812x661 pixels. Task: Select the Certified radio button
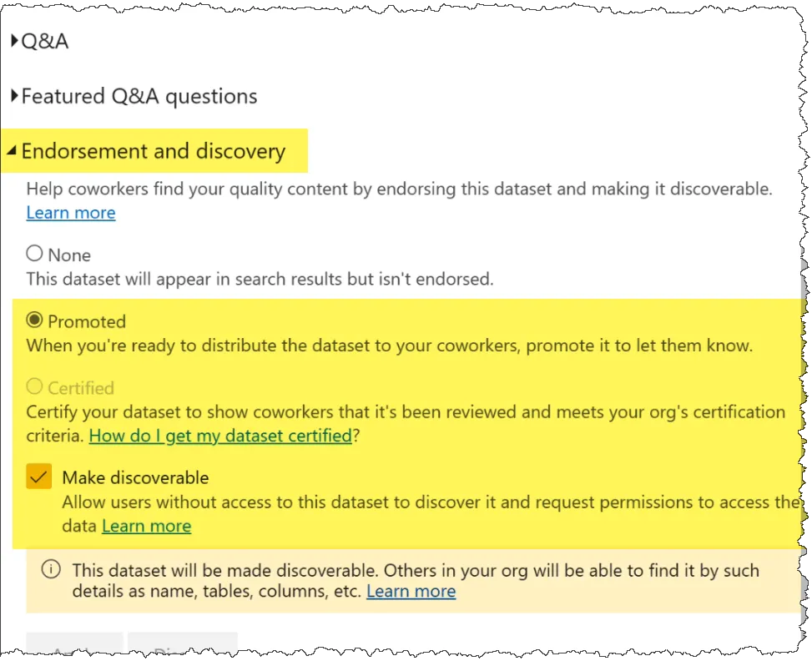tap(34, 386)
